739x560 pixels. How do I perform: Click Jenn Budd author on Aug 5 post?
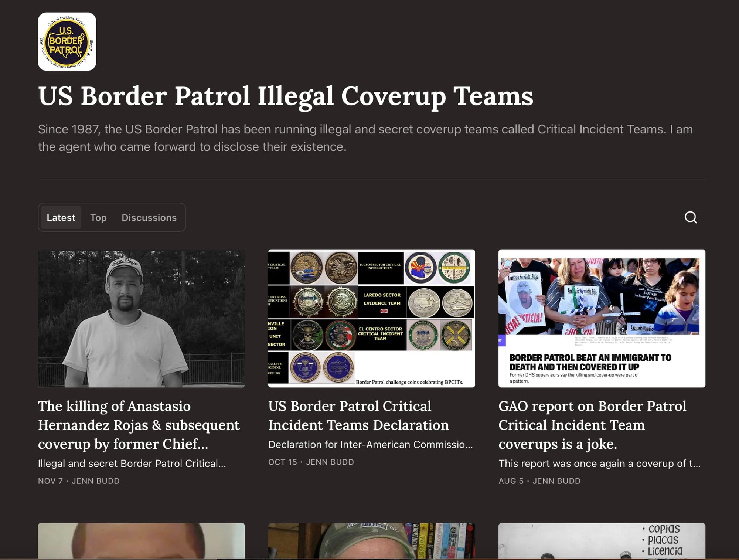tap(556, 481)
